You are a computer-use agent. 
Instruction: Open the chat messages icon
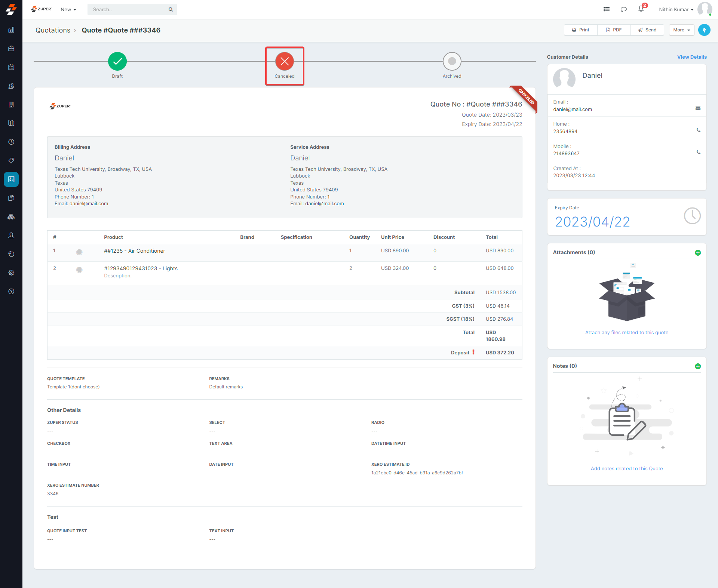(x=623, y=9)
